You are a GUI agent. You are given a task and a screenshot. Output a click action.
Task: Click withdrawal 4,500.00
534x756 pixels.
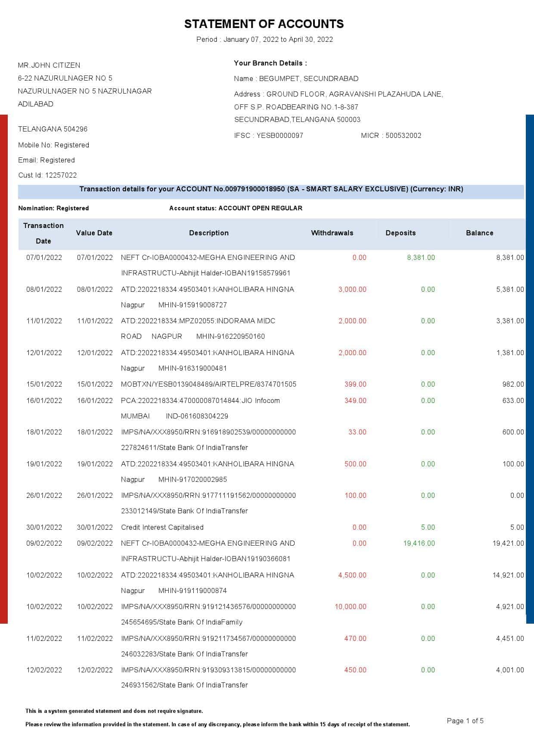click(x=353, y=575)
